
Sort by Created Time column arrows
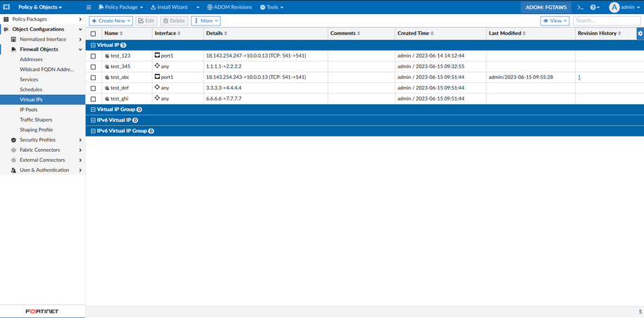click(432, 34)
